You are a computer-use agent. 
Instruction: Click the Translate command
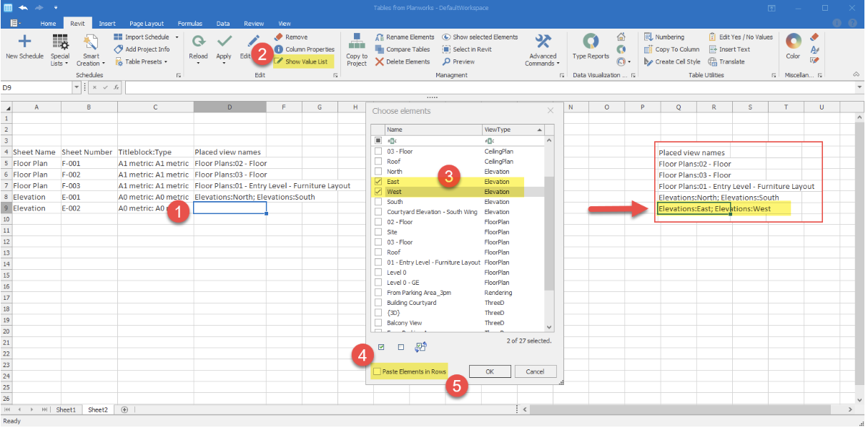pos(726,62)
